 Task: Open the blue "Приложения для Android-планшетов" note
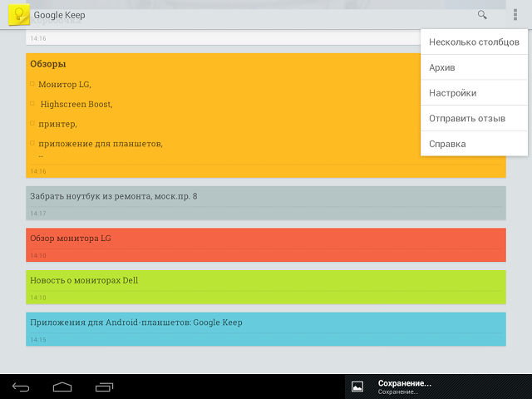click(266, 329)
